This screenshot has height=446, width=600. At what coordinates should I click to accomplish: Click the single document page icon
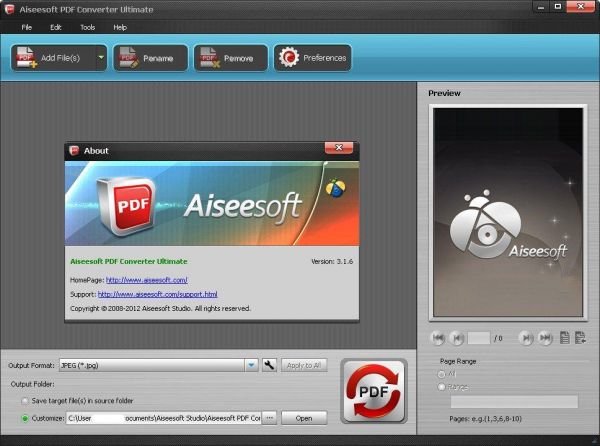(564, 338)
